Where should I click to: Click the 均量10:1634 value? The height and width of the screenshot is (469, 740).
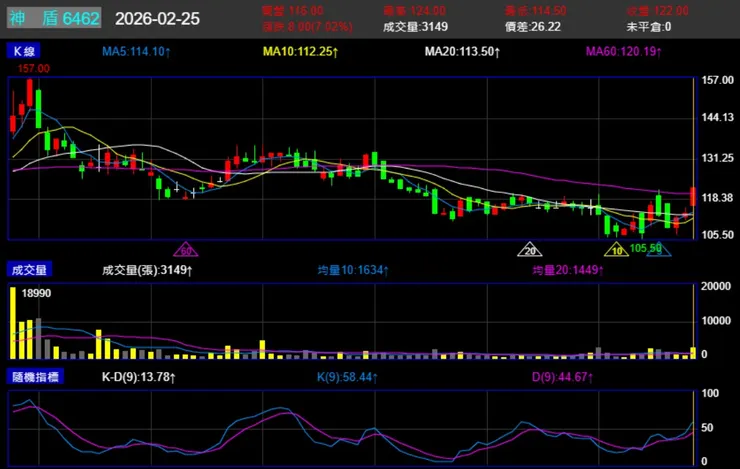coord(353,270)
